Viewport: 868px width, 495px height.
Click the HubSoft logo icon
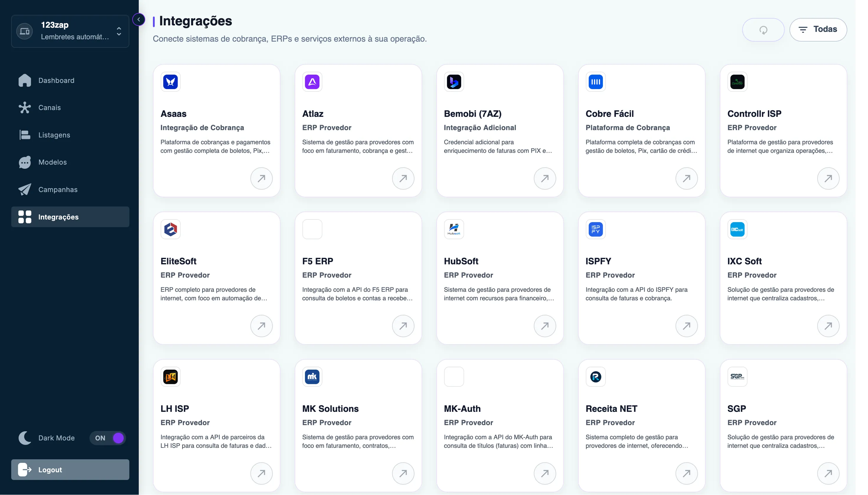point(454,230)
